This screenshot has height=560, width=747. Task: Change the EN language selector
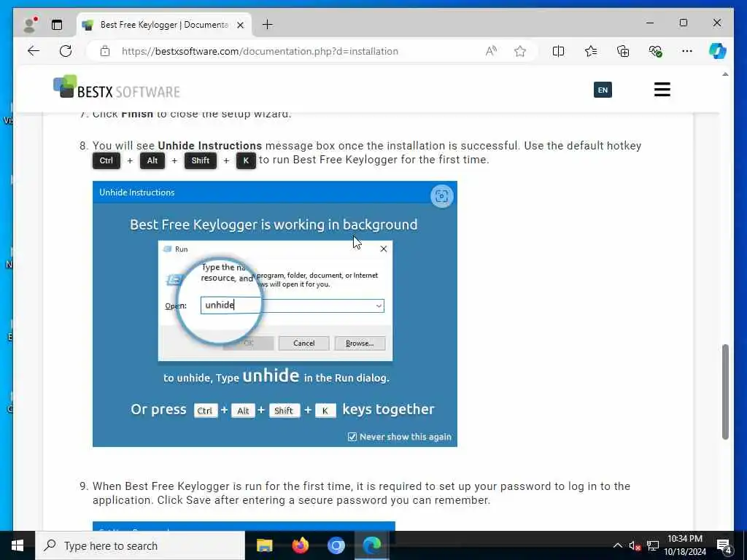(x=603, y=90)
